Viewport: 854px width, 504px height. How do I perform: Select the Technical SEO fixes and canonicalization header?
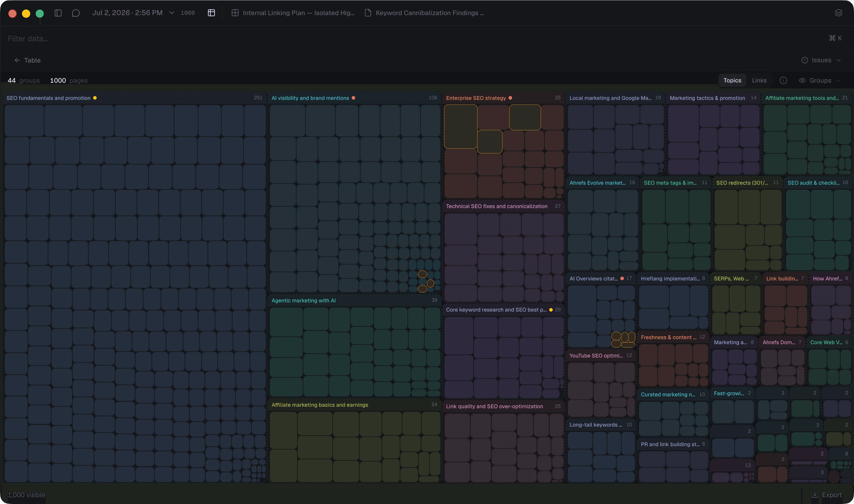pos(503,206)
